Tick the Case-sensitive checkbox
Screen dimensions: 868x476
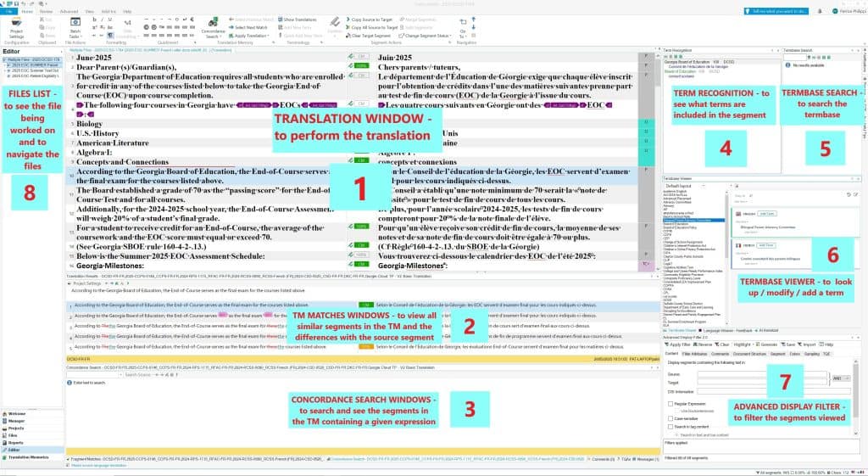[x=671, y=417]
